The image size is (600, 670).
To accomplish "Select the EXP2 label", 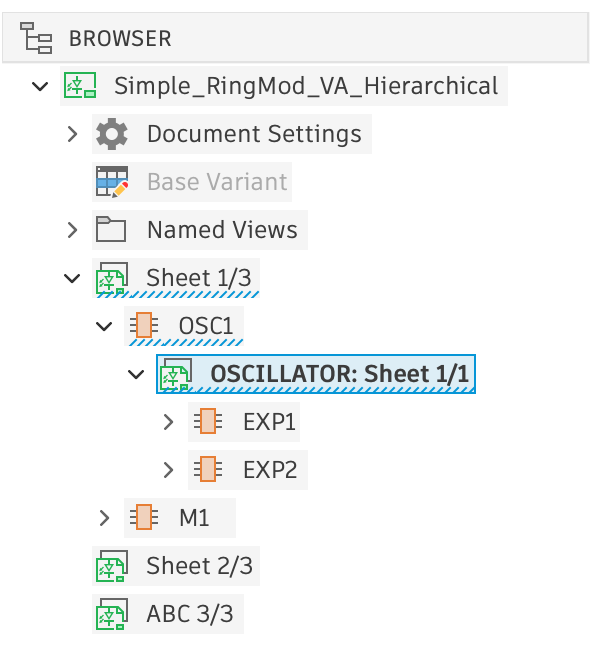I will click(270, 470).
